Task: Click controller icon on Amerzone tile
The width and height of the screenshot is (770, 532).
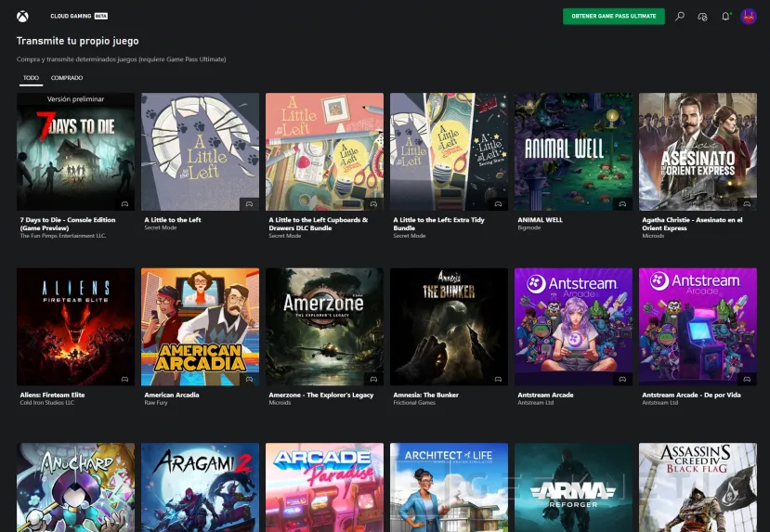Action: pyautogui.click(x=373, y=379)
